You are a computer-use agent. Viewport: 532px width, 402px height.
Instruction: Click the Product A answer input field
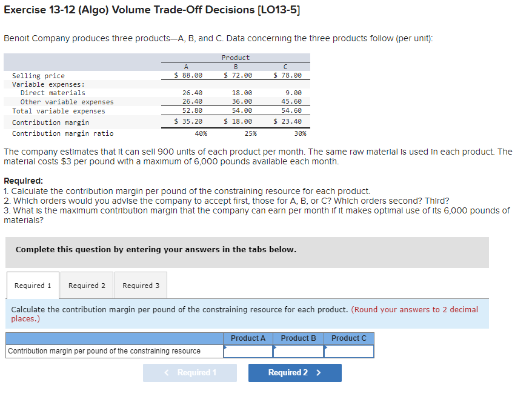pos(248,352)
